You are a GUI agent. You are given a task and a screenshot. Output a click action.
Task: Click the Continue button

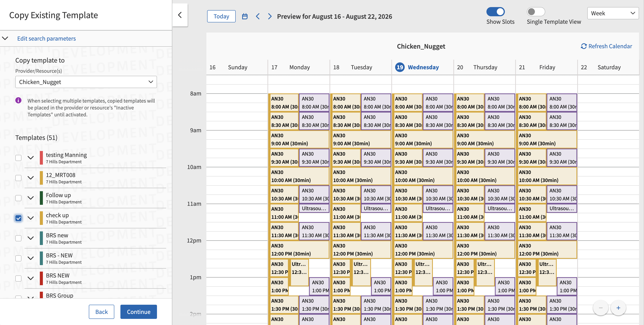[x=138, y=312]
